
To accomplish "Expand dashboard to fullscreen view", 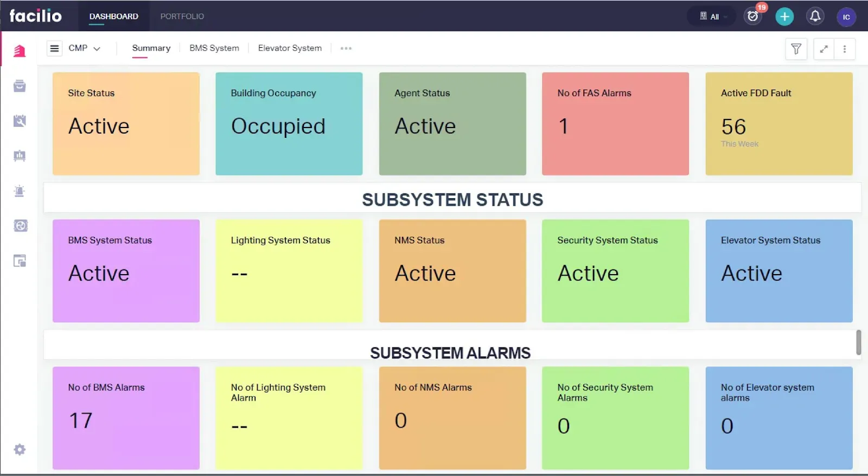I will [x=824, y=49].
